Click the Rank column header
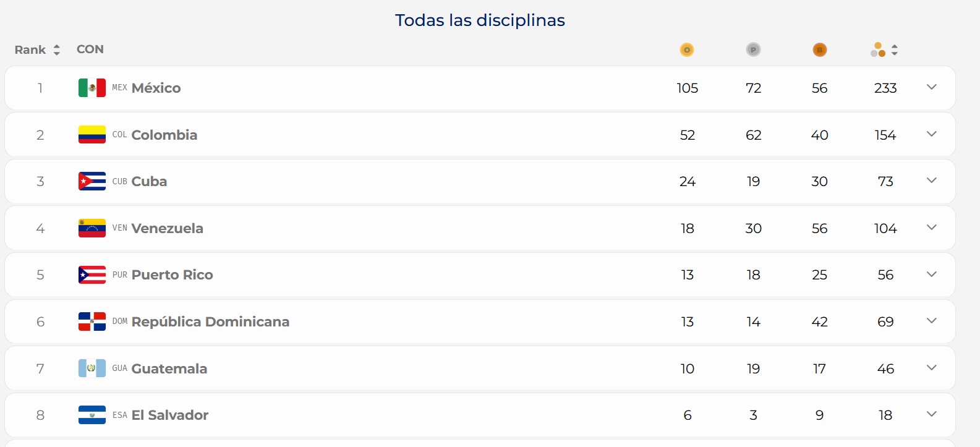Image resolution: width=980 pixels, height=447 pixels. pos(30,50)
